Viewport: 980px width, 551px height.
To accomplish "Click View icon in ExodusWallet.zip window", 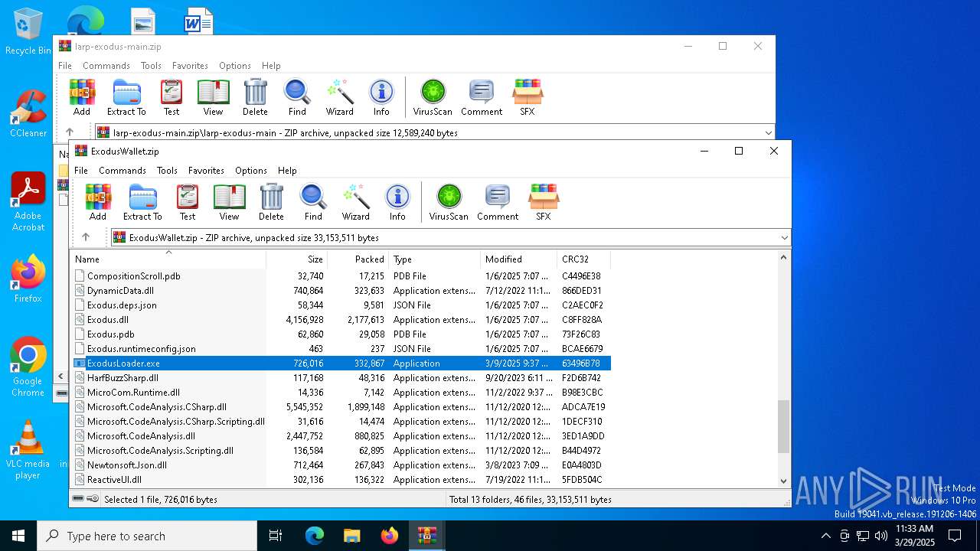I will tap(229, 202).
